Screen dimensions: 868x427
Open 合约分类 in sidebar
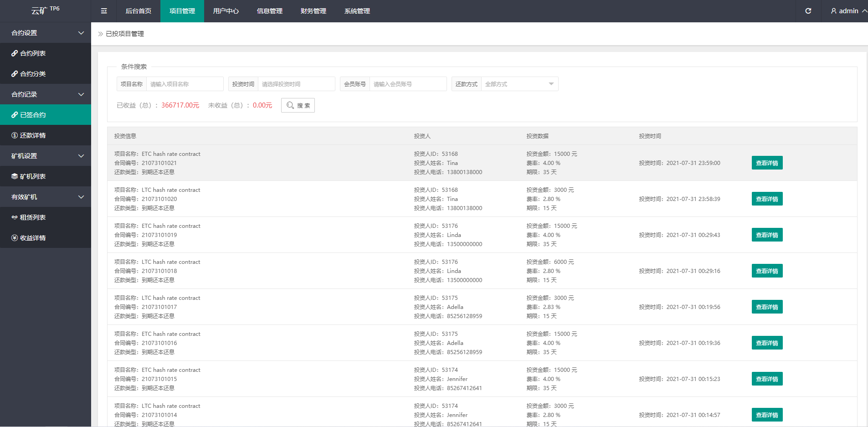46,74
